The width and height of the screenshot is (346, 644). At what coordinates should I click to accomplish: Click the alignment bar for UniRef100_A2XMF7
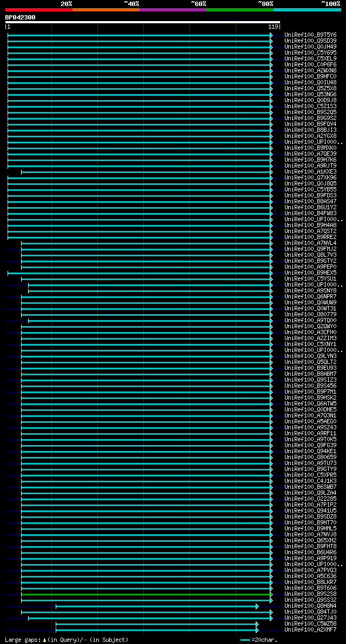pyautogui.click(x=157, y=630)
